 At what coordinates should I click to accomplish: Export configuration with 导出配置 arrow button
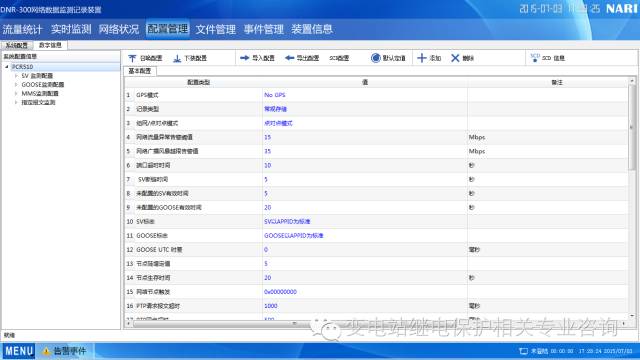point(302,58)
